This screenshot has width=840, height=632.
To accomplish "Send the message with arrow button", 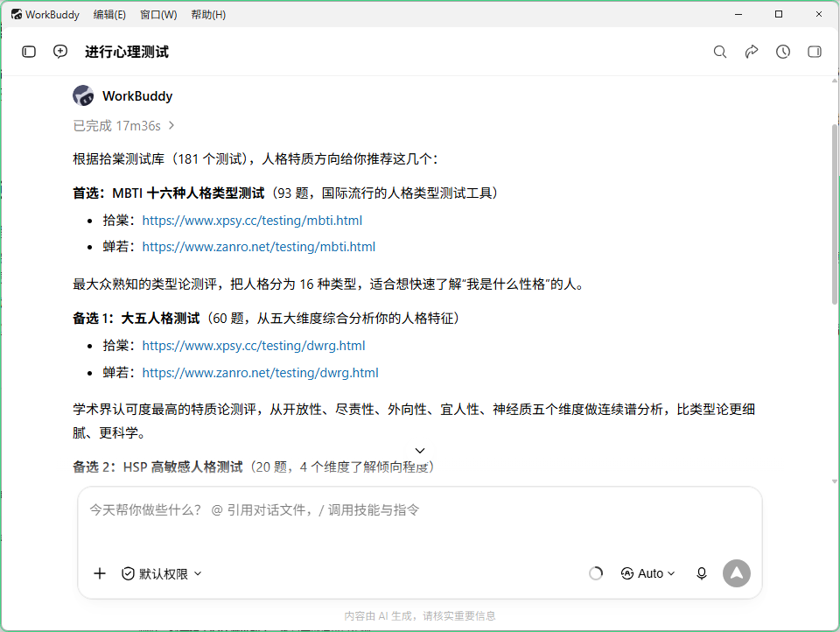I will point(737,573).
